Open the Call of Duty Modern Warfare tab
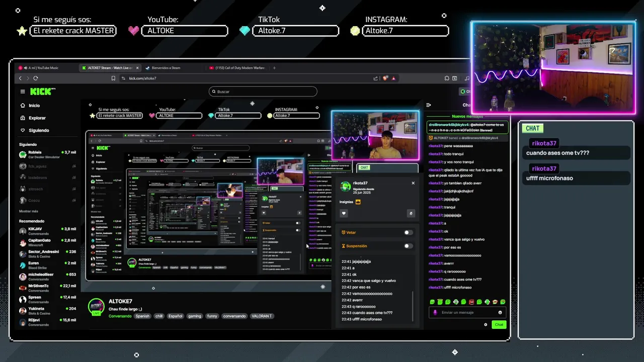The image size is (644, 362). (x=237, y=68)
